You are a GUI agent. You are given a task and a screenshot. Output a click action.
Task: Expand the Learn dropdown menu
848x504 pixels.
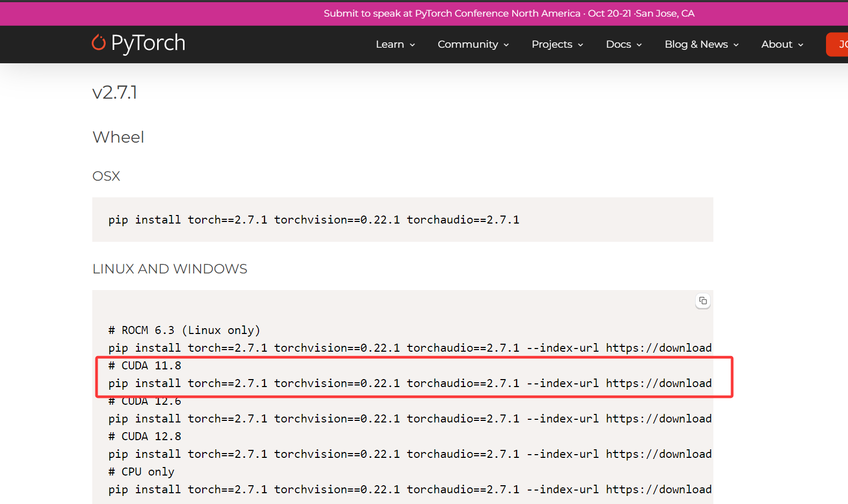395,45
